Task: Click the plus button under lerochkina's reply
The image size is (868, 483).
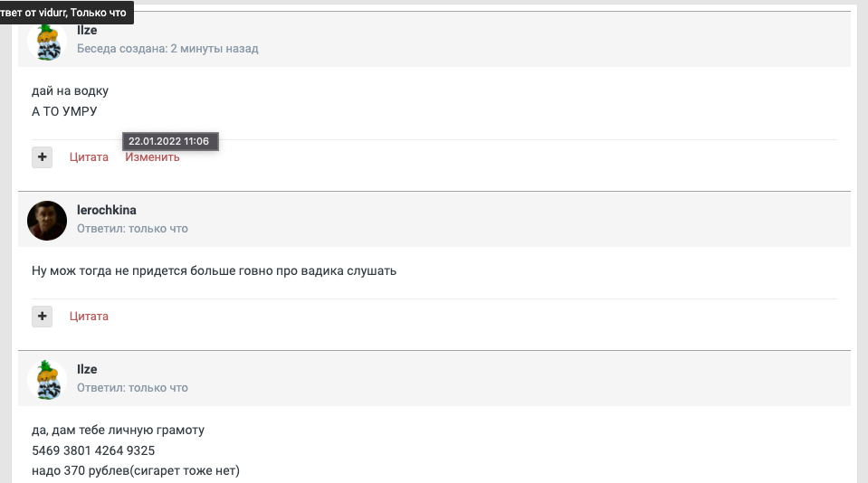Action: pyautogui.click(x=42, y=316)
